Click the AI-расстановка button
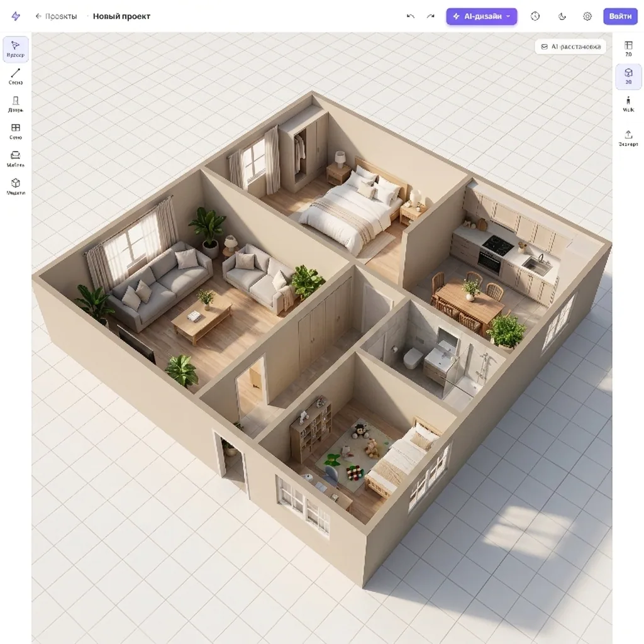The image size is (644, 644). (570, 47)
